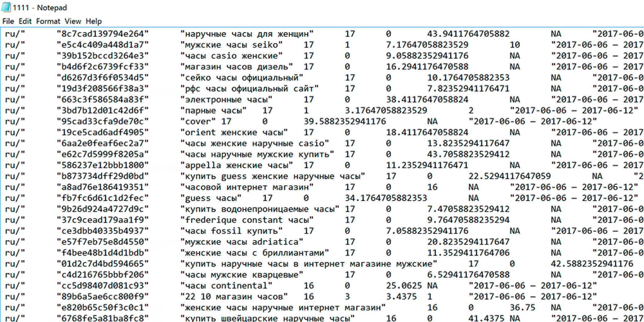
Task: Click the phrase "часы мужские кварцевые"
Action: (242, 275)
